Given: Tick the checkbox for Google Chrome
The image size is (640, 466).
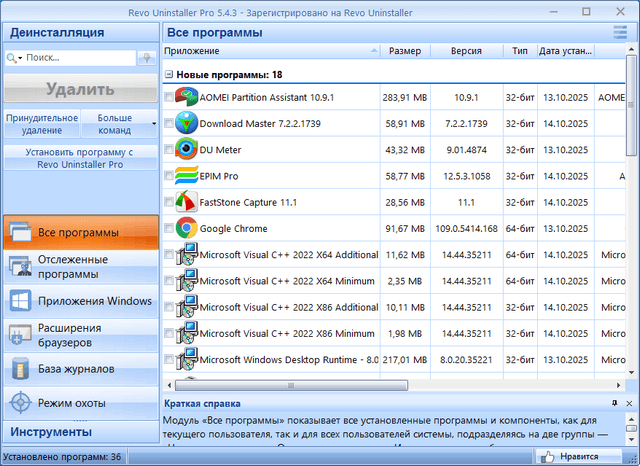Looking at the screenshot, I should point(168,228).
